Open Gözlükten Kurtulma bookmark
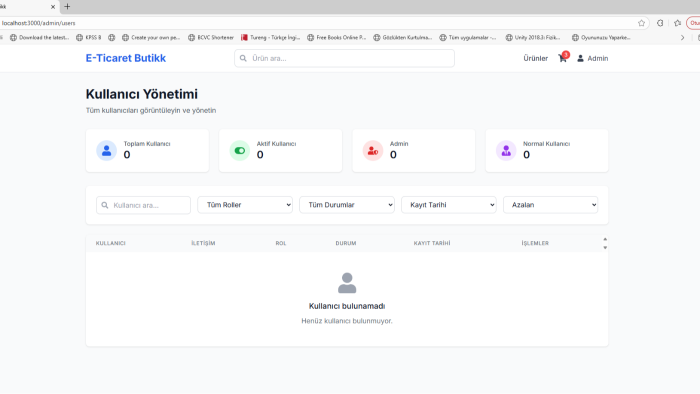This screenshot has width=700, height=394. pos(403,38)
